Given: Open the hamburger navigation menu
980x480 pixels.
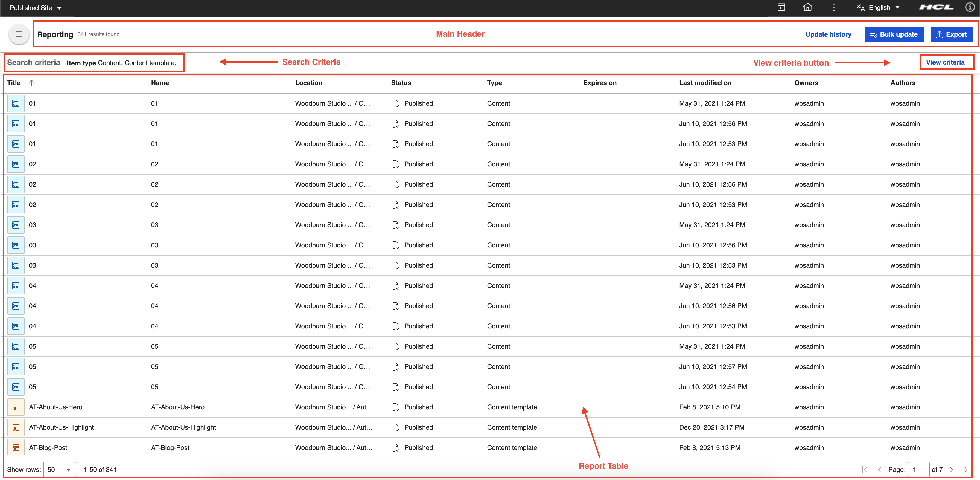Looking at the screenshot, I should click(x=19, y=35).
